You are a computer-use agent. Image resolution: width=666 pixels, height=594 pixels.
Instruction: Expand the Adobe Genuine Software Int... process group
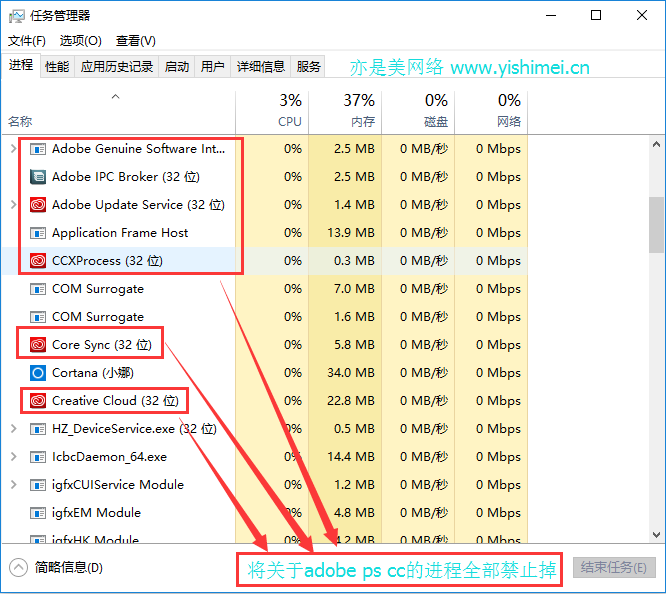pos(13,149)
